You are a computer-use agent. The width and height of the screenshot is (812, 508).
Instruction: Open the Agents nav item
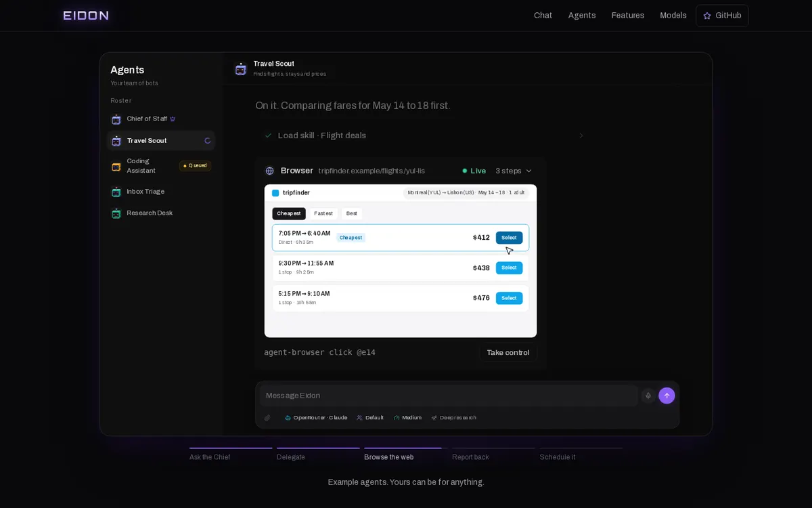click(582, 16)
